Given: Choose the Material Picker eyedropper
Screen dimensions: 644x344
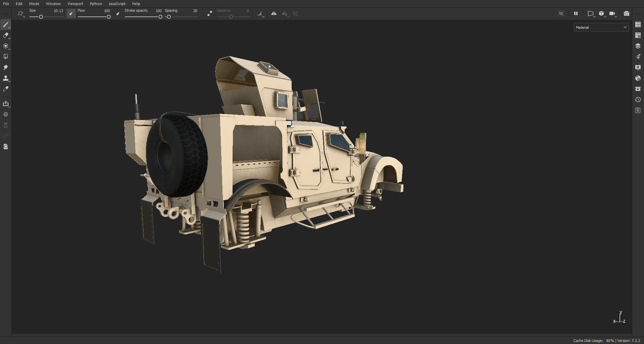Looking at the screenshot, I should click(6, 89).
